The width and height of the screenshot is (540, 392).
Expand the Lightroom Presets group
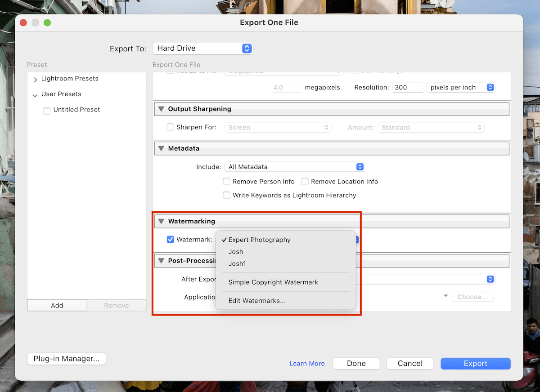tap(35, 78)
